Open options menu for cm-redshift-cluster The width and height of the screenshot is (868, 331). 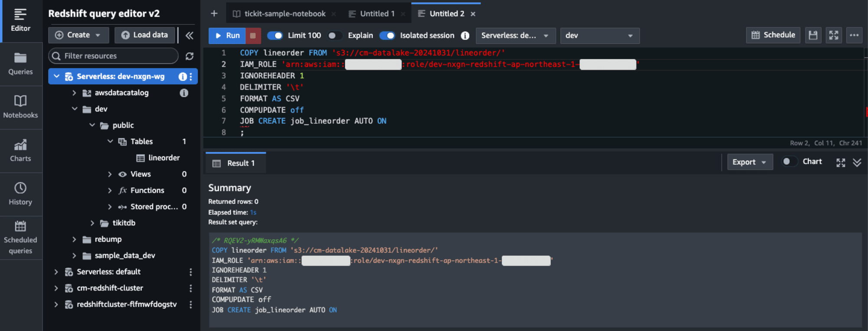tap(191, 288)
